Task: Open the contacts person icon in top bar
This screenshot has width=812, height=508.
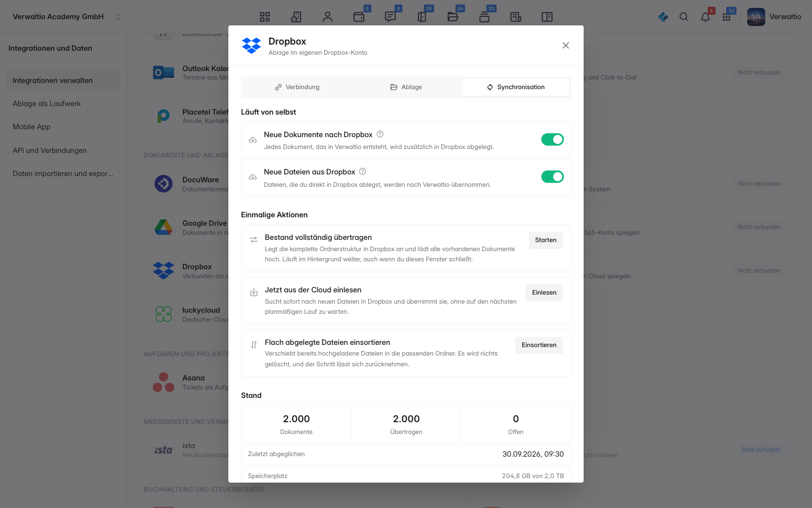Action: tap(328, 17)
